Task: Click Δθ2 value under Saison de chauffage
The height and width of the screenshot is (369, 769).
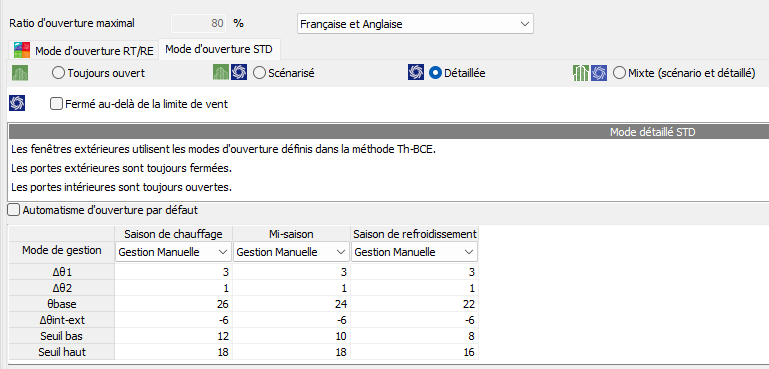Action: pyautogui.click(x=173, y=288)
